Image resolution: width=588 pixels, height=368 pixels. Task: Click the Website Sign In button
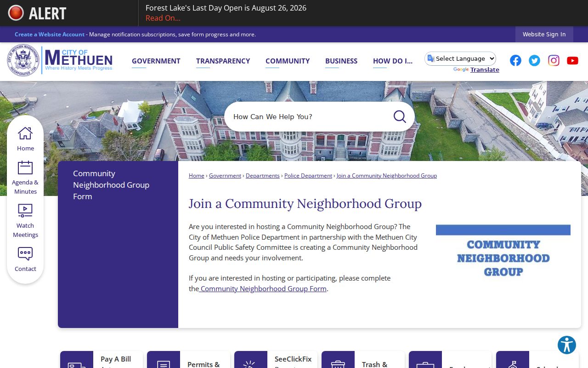point(544,34)
